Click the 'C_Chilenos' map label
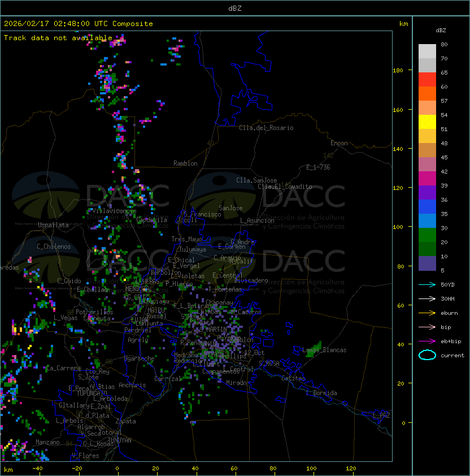This screenshot has height=476, width=470. [x=54, y=246]
